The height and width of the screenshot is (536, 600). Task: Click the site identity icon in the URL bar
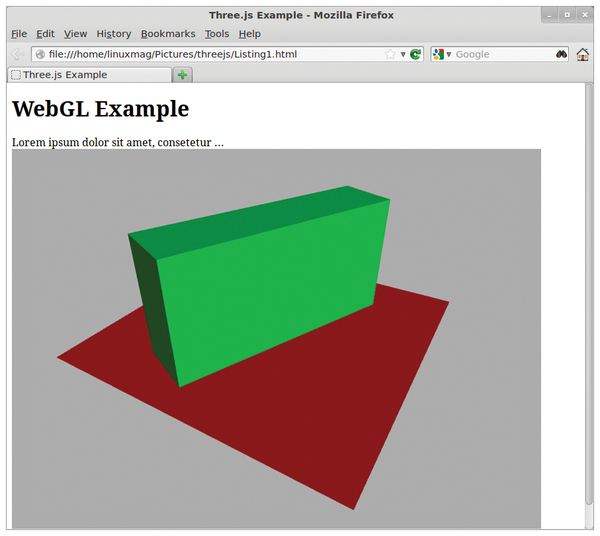tap(40, 54)
